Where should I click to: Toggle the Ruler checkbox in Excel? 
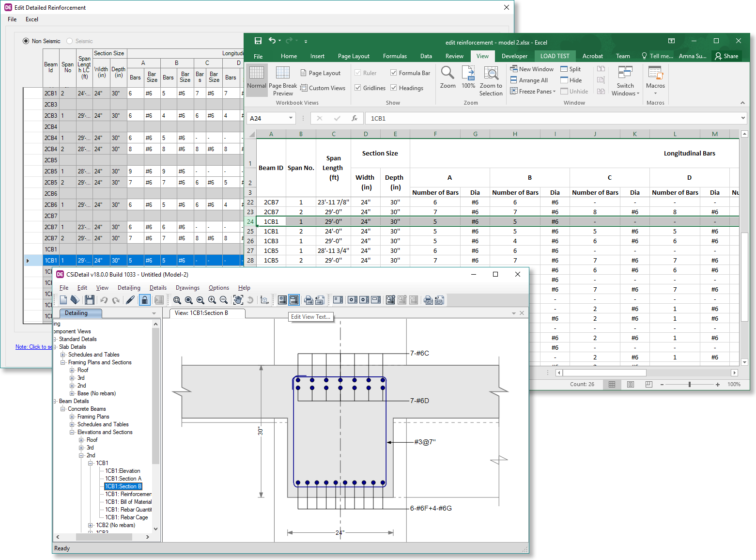pyautogui.click(x=358, y=73)
